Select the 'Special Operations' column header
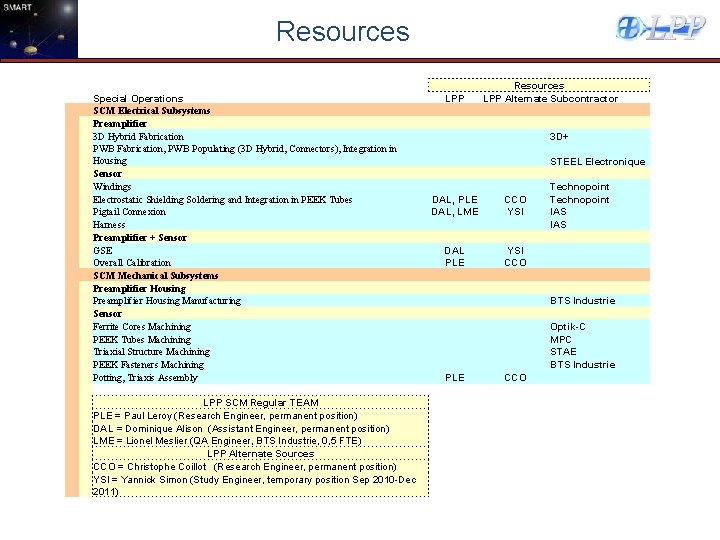This screenshot has width=720, height=540. [x=138, y=98]
